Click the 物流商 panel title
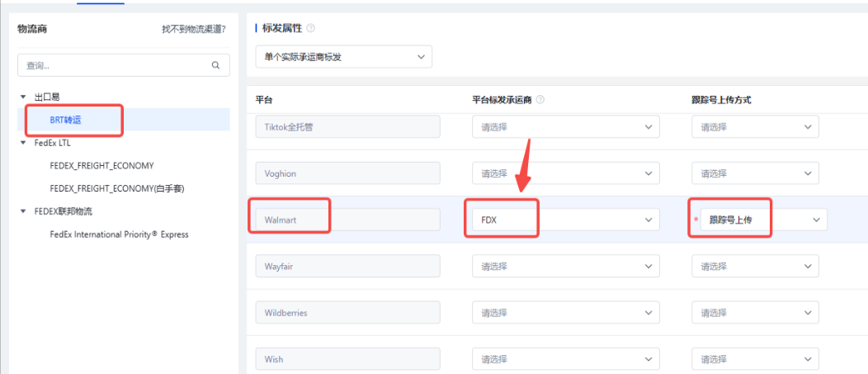Viewport: 868px width, 374px height. pos(32,29)
